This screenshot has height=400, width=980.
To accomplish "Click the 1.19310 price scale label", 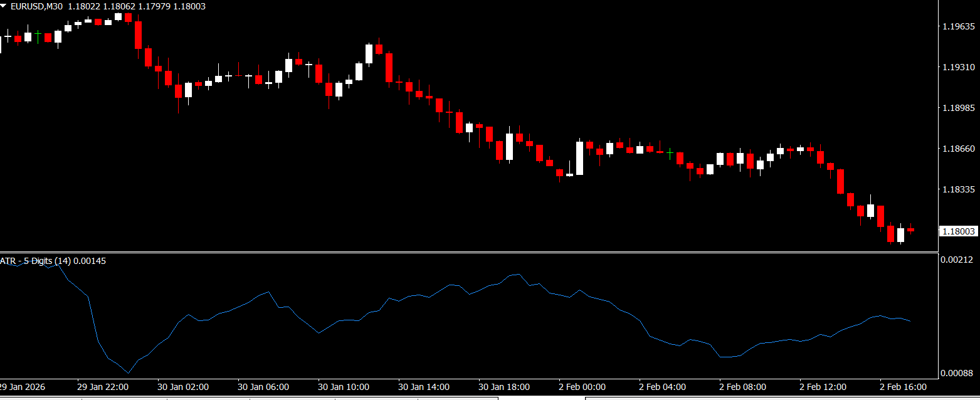I will pos(959,67).
